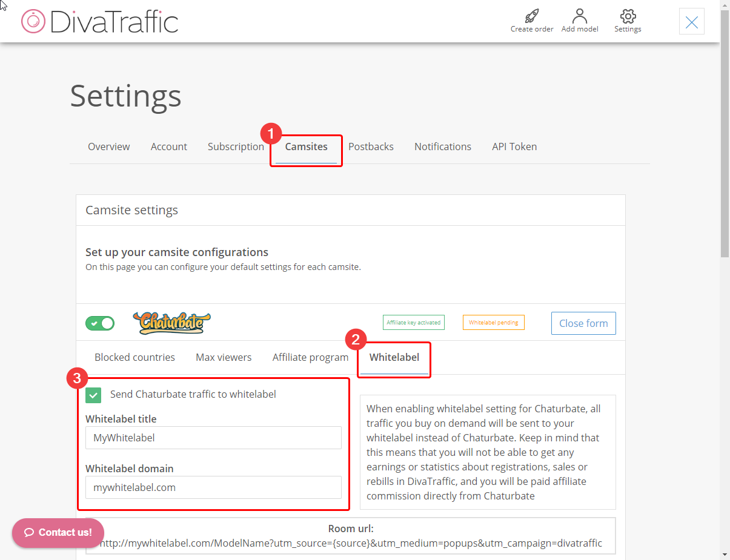Click the Contact us! button

[58, 533]
